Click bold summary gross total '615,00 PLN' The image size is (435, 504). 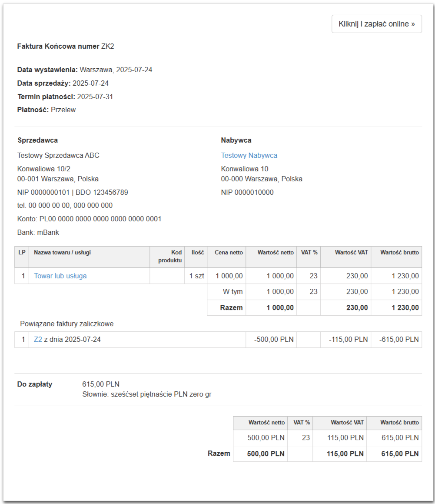[400, 454]
